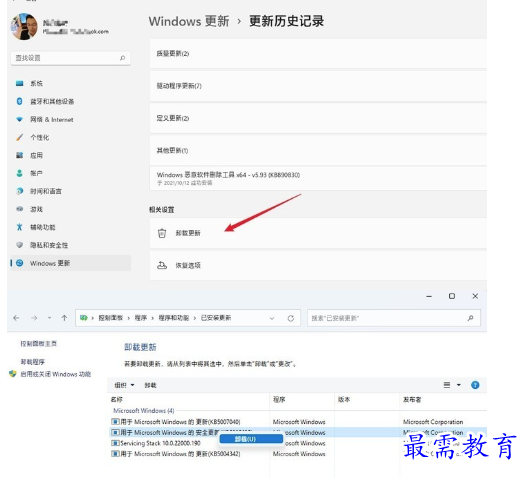The height and width of the screenshot is (478, 525).
Task: Open 时间和语言 settings
Action: coord(46,191)
